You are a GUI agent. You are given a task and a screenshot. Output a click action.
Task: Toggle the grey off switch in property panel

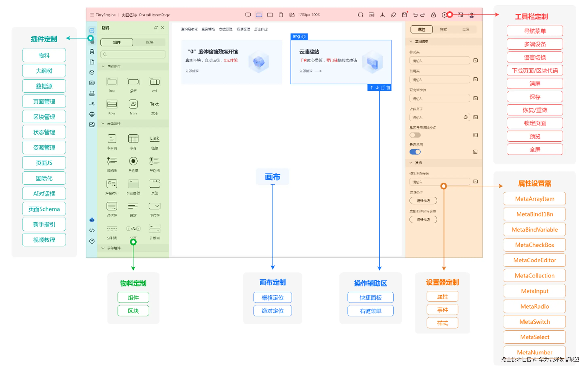(415, 135)
